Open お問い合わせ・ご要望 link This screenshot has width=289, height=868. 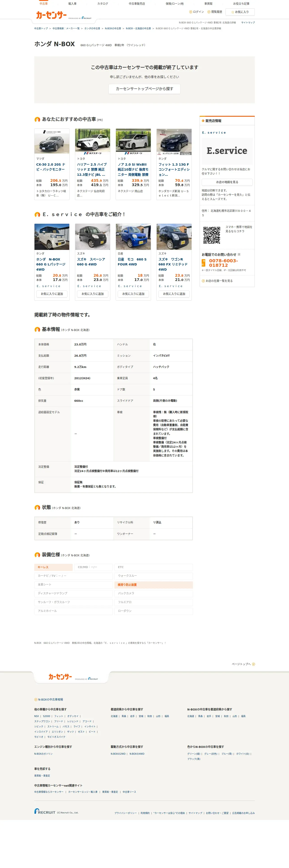click(217, 813)
